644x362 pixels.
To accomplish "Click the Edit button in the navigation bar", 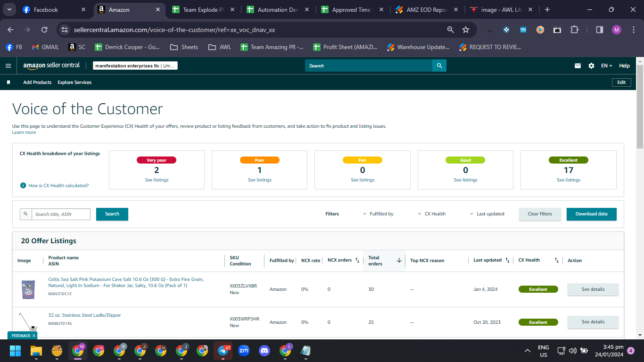I will pyautogui.click(x=621, y=82).
